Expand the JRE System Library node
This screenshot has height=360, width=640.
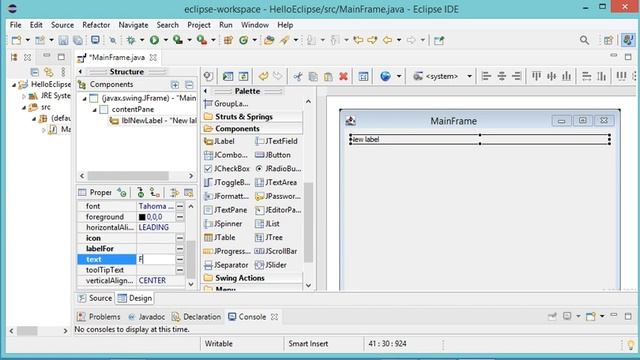point(24,96)
